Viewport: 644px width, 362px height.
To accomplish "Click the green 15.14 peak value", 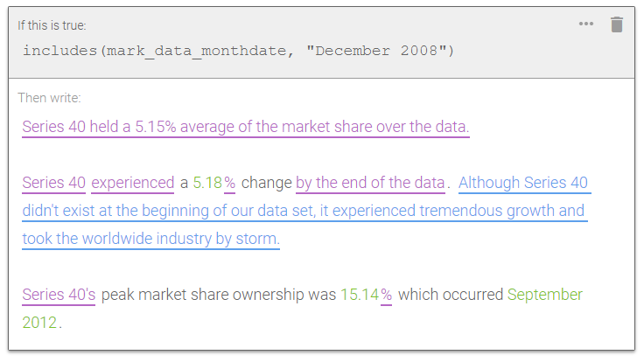I will coord(360,295).
